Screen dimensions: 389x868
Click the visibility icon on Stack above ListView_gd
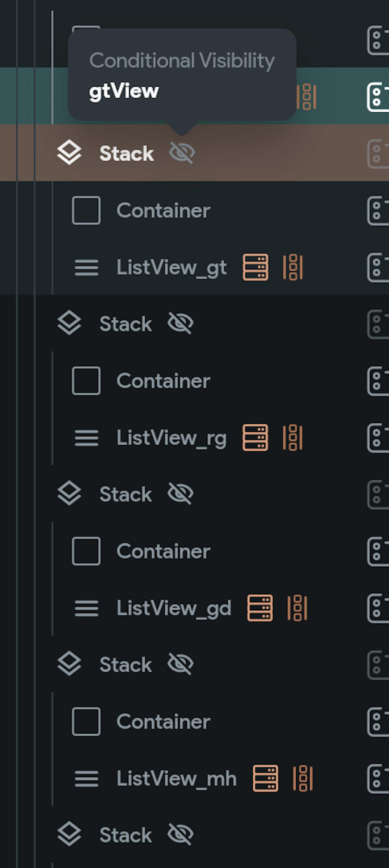(x=180, y=494)
